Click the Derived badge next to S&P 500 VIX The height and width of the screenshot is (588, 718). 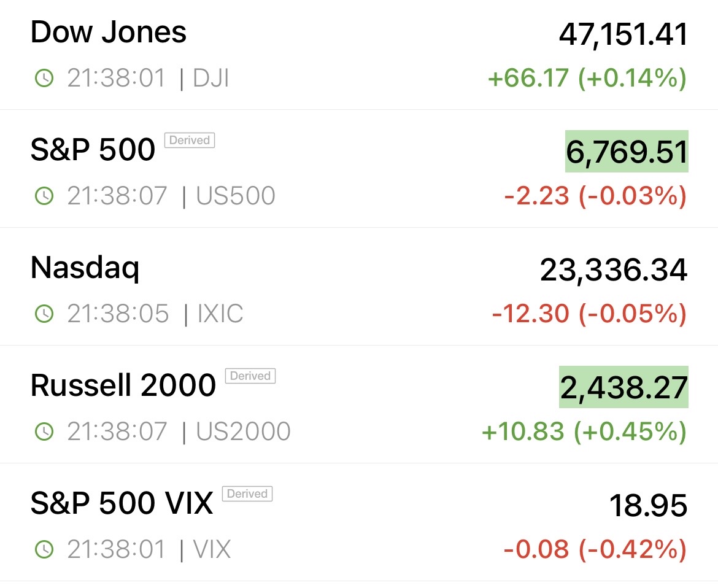pyautogui.click(x=247, y=494)
